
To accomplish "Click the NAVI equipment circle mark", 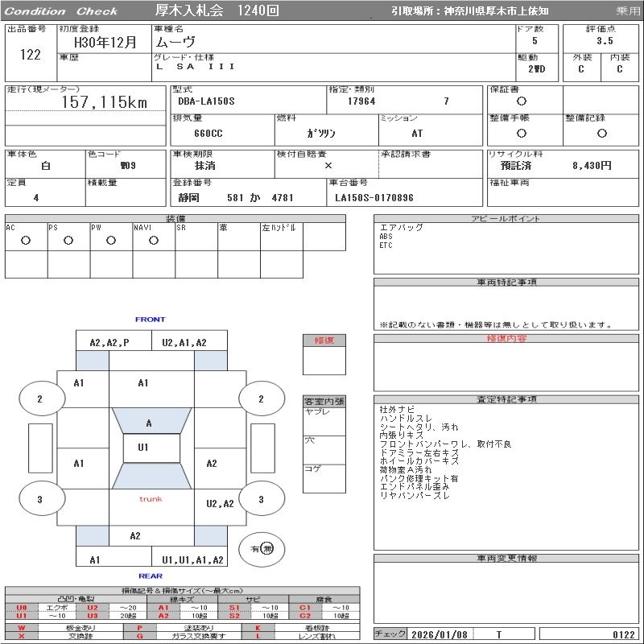I will [154, 241].
